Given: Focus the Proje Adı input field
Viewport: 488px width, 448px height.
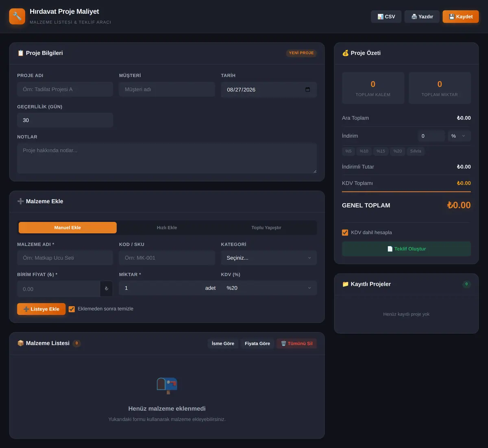Looking at the screenshot, I should 65,89.
